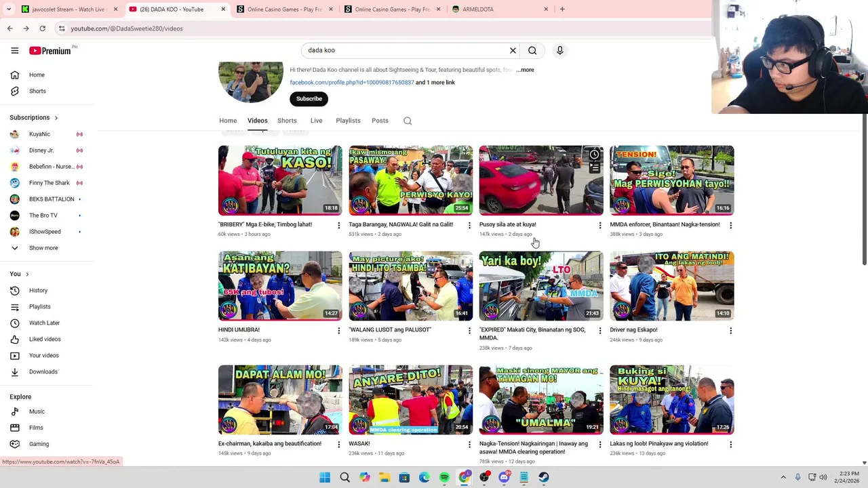The width and height of the screenshot is (868, 488).
Task: Expand the Subscriptions section chevron
Action: click(56, 118)
